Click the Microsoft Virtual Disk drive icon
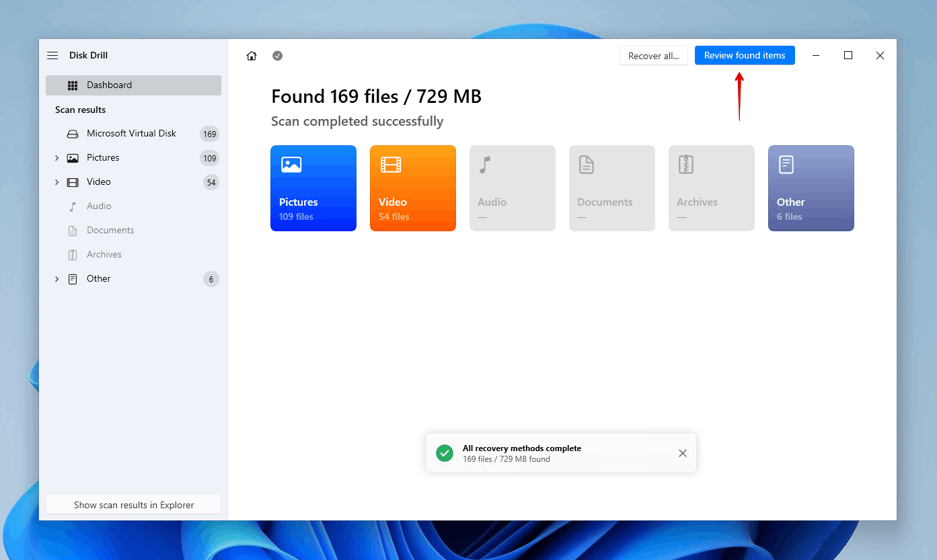The height and width of the screenshot is (560, 937). [72, 133]
